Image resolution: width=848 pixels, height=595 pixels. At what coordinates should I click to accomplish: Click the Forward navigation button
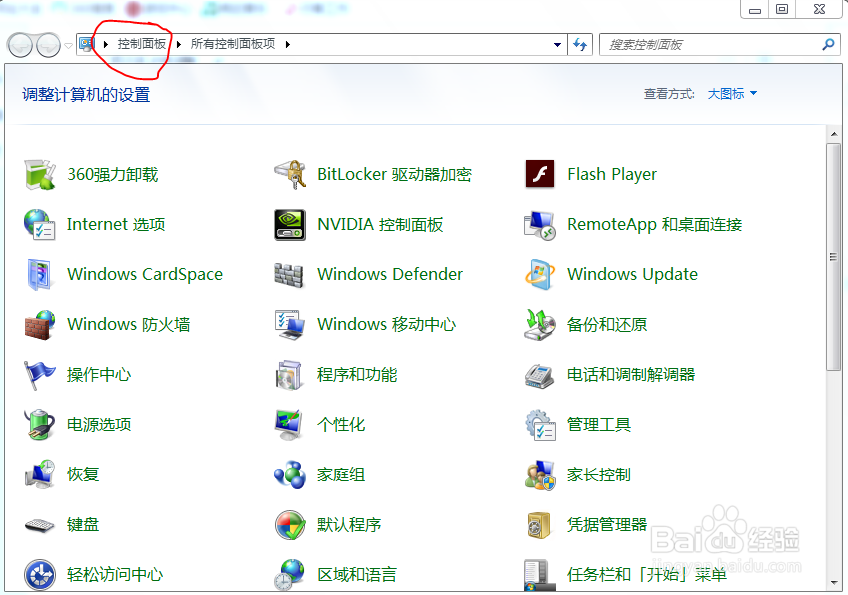[48, 45]
